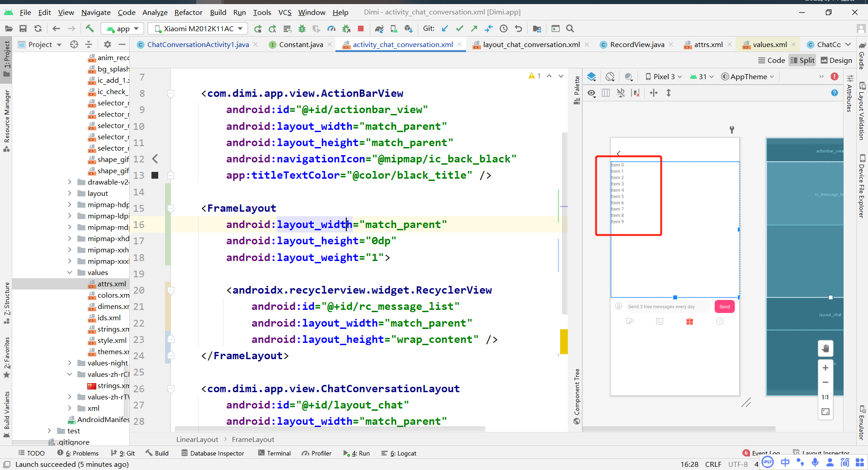Open the Profile app gauge icon
Viewport: 868px width, 470px height.
tap(331, 28)
